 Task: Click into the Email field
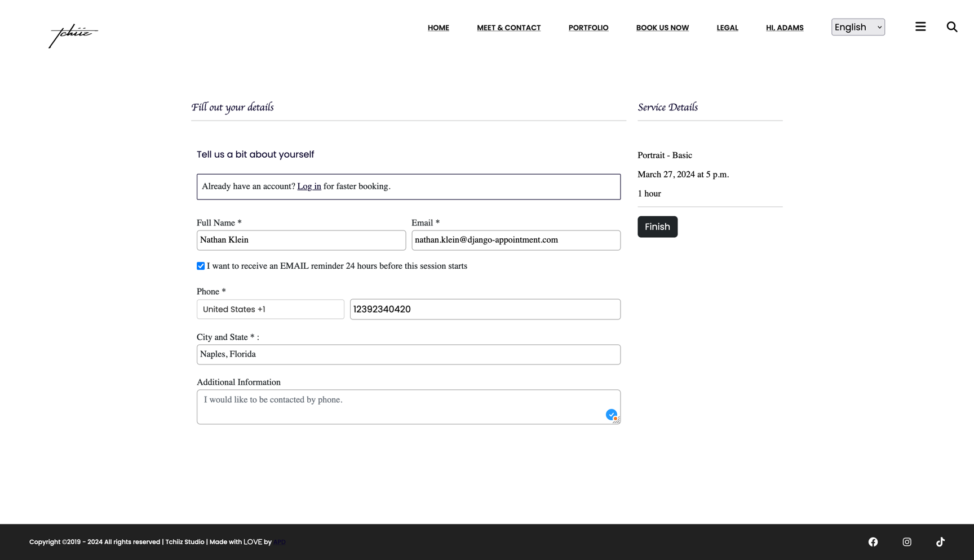tap(516, 240)
